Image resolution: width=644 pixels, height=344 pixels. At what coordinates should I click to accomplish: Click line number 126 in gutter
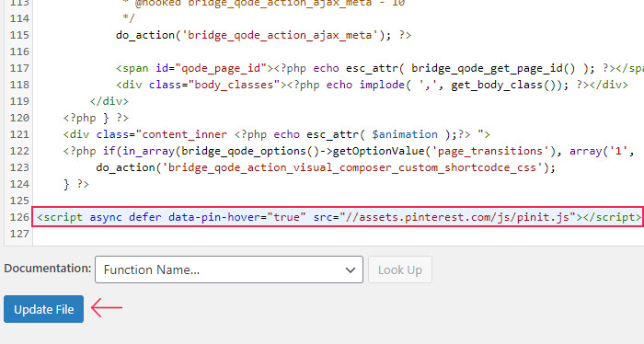(19, 217)
